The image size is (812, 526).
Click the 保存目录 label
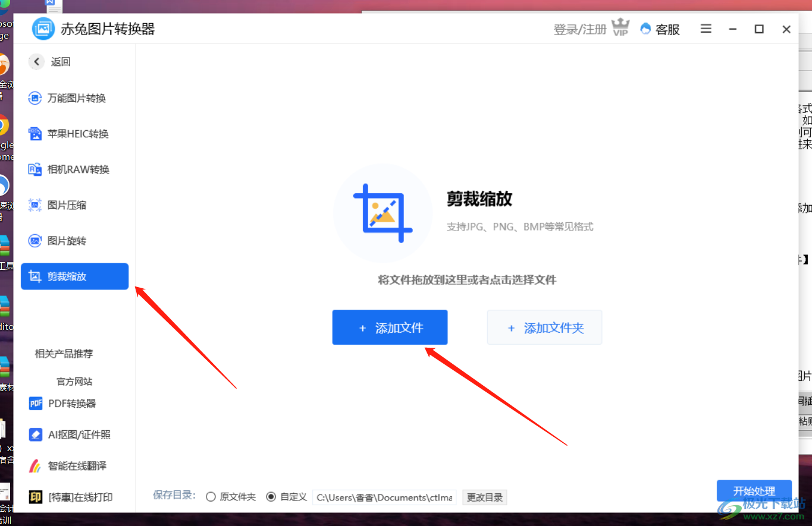click(x=174, y=496)
